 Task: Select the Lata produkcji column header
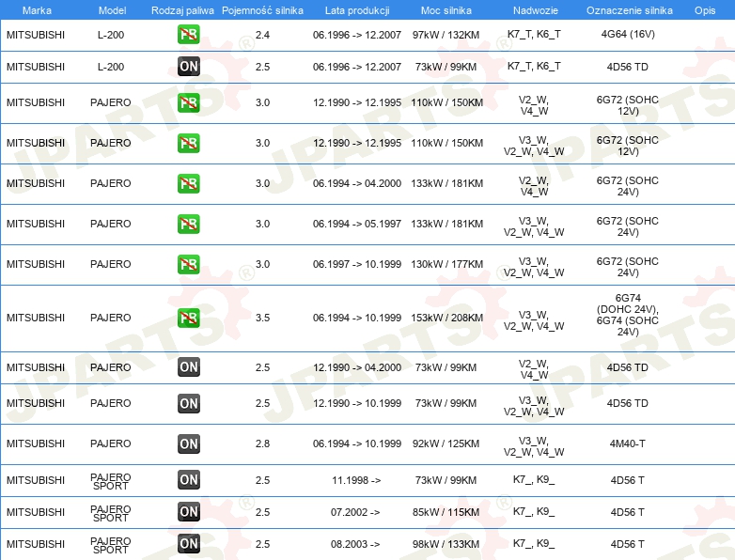coord(355,9)
